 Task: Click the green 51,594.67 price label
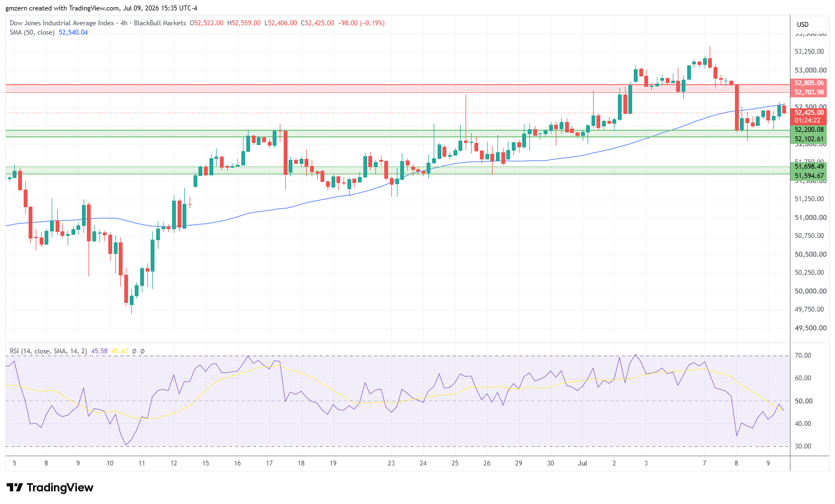coord(809,176)
